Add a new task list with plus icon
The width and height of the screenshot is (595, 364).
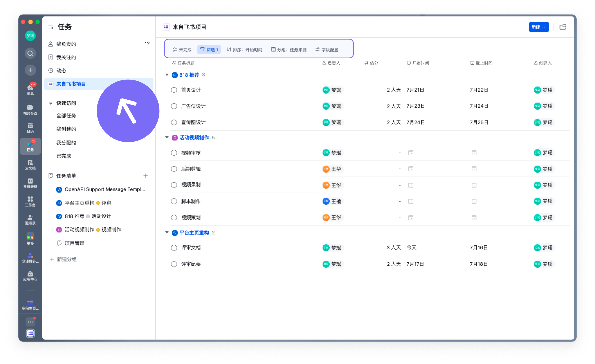click(145, 176)
